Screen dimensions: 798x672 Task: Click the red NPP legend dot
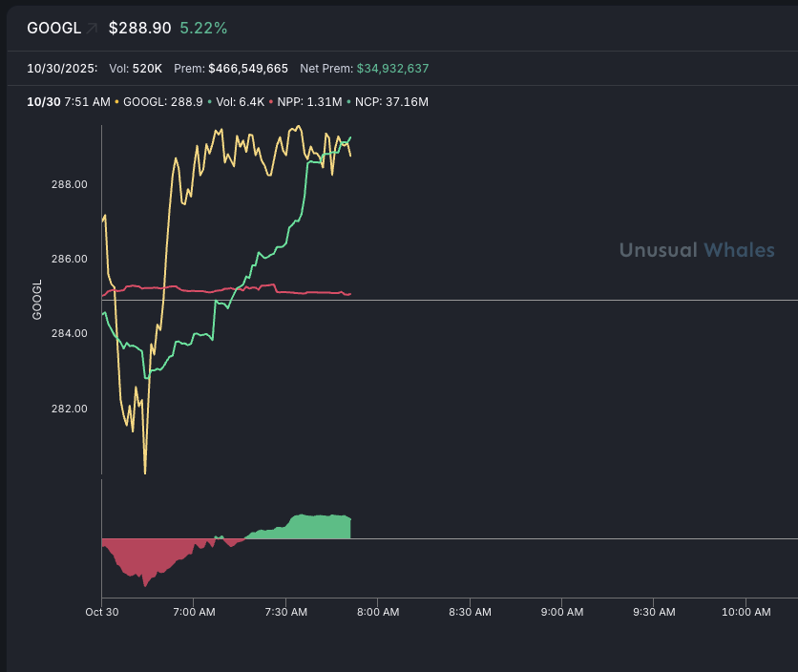tap(271, 101)
